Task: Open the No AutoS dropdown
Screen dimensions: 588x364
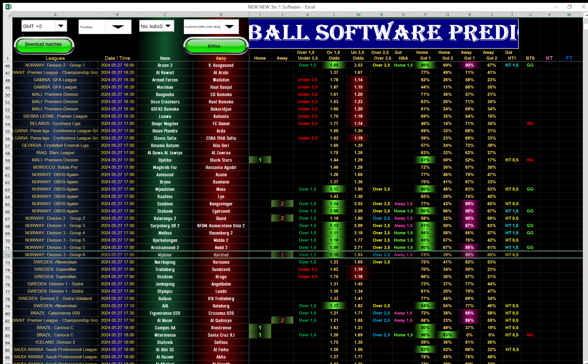Action: [168, 26]
